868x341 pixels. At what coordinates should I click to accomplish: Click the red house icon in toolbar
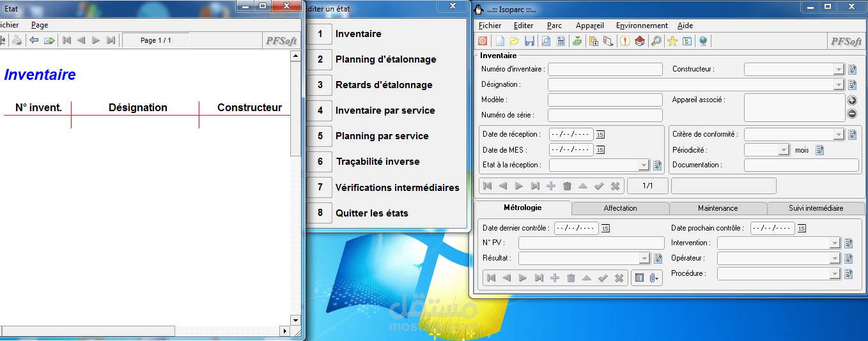pos(639,41)
